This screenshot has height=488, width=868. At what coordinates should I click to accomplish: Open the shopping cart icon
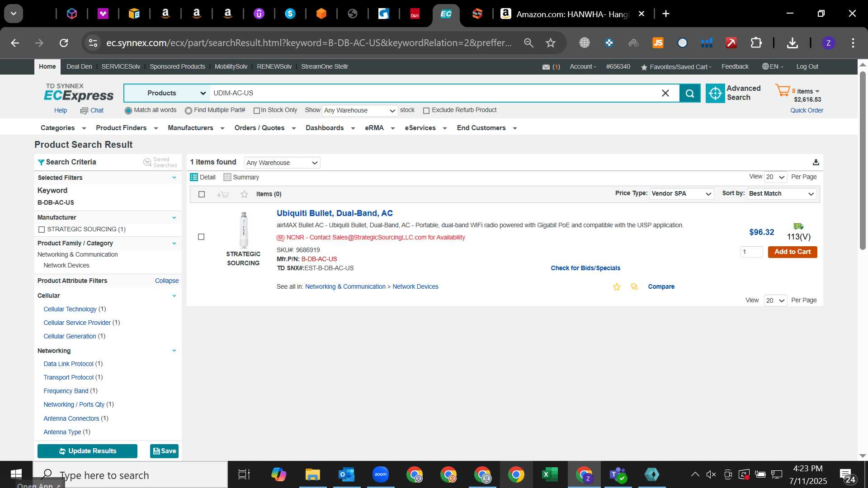(x=782, y=90)
